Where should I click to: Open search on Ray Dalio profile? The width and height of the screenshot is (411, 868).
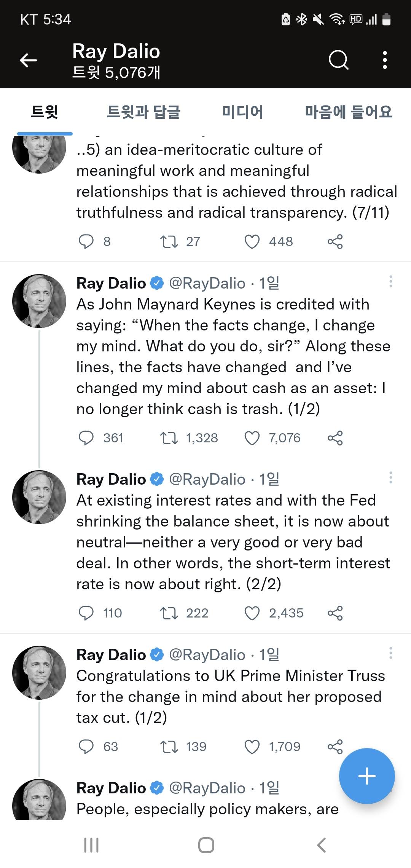[x=338, y=60]
